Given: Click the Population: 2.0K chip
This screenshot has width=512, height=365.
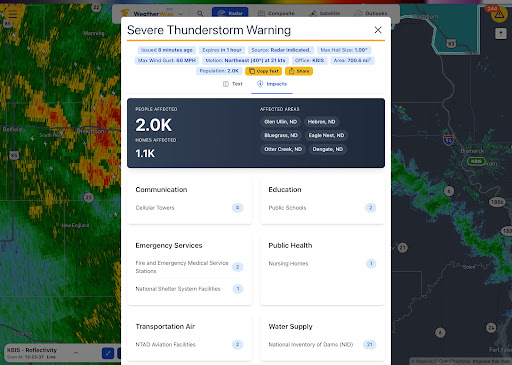Looking at the screenshot, I should point(219,71).
